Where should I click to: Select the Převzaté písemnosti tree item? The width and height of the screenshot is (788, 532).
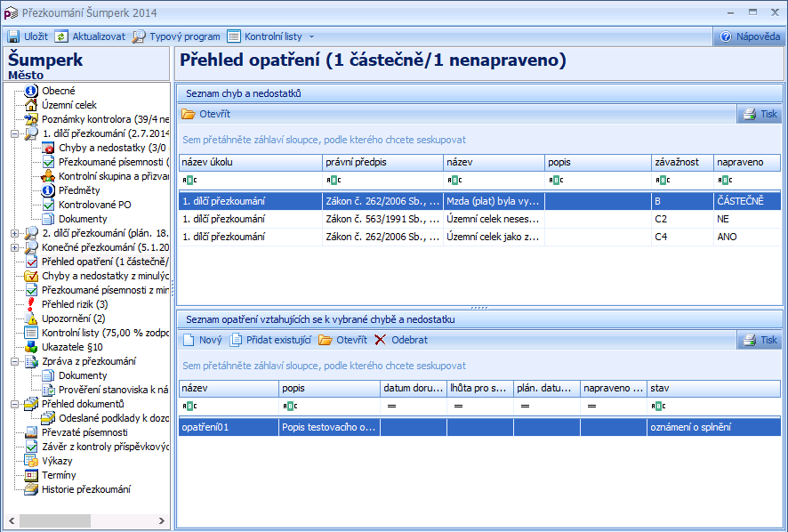84,432
